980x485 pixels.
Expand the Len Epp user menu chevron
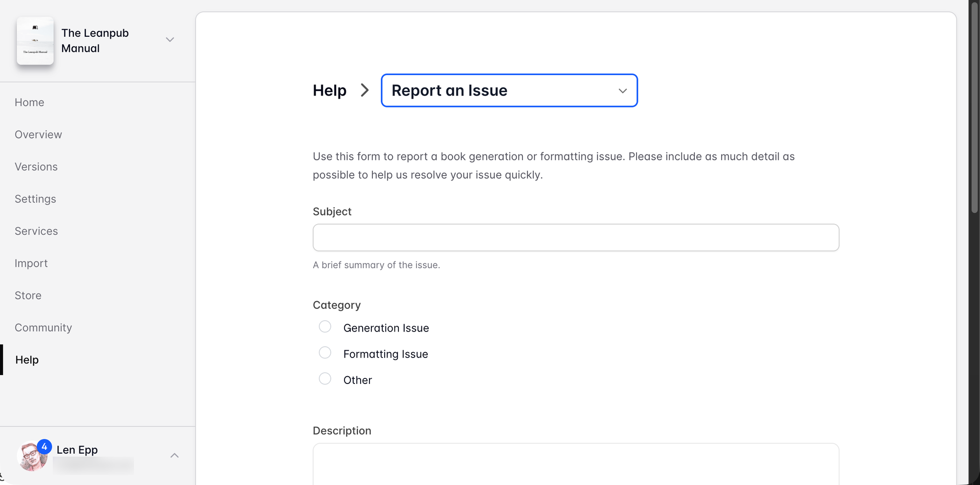(174, 456)
